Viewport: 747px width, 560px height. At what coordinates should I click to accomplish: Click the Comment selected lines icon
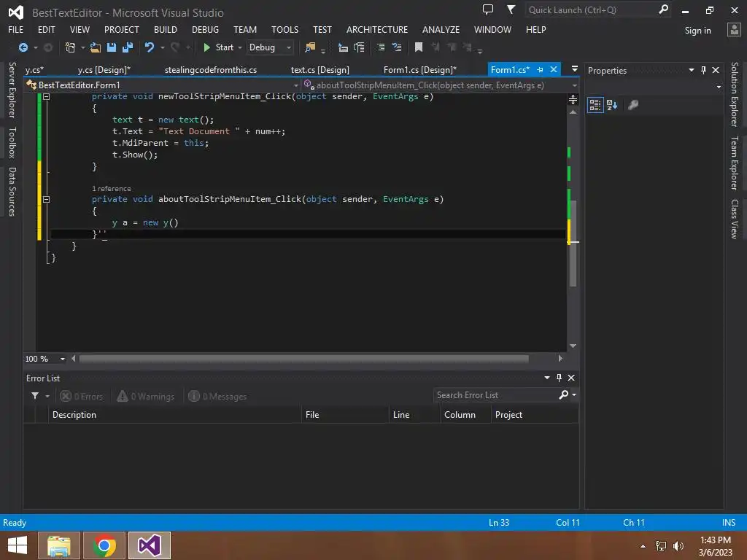(x=381, y=47)
